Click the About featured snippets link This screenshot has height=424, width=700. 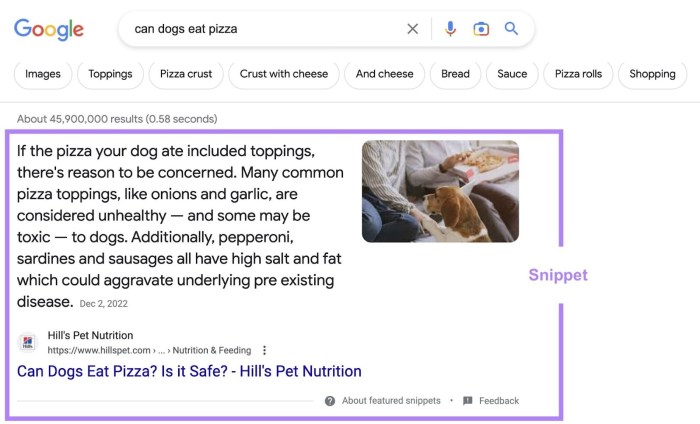391,401
